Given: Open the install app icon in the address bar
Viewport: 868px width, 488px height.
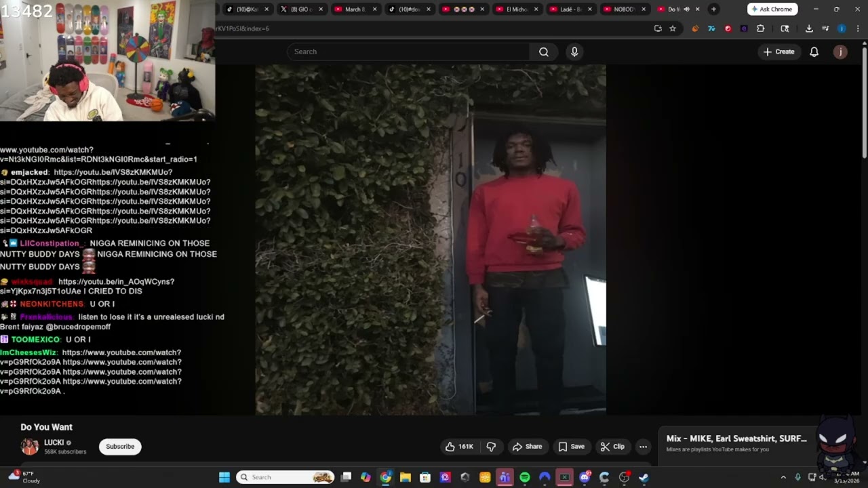Looking at the screenshot, I should pos(658,28).
